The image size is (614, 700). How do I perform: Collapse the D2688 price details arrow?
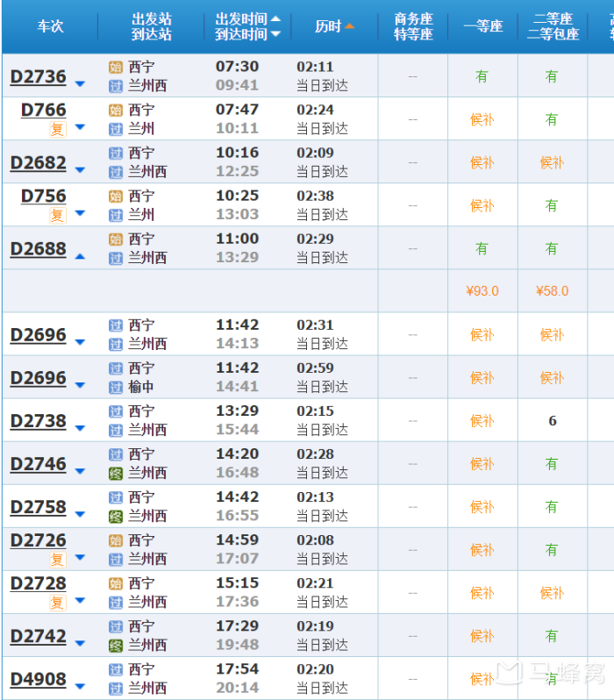tap(80, 256)
